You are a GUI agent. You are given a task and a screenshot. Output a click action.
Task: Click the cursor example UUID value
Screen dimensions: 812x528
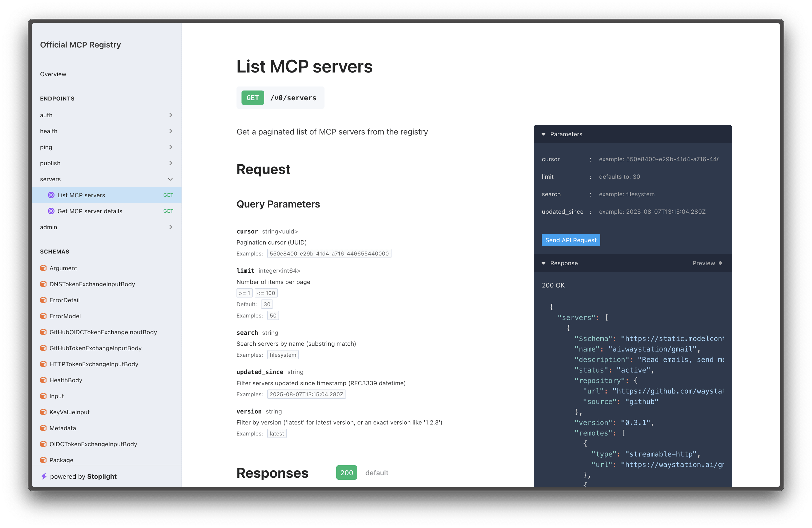click(x=329, y=253)
